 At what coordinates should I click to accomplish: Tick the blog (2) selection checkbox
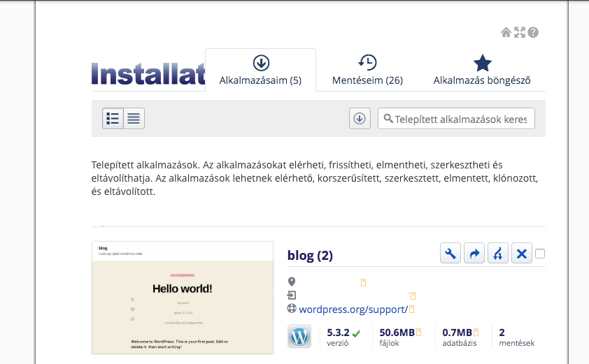pyautogui.click(x=540, y=254)
